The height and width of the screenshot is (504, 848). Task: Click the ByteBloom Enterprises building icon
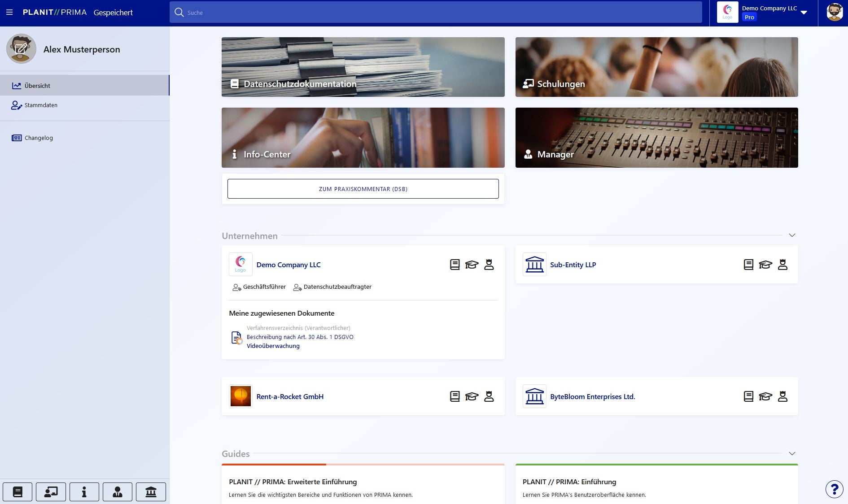534,396
